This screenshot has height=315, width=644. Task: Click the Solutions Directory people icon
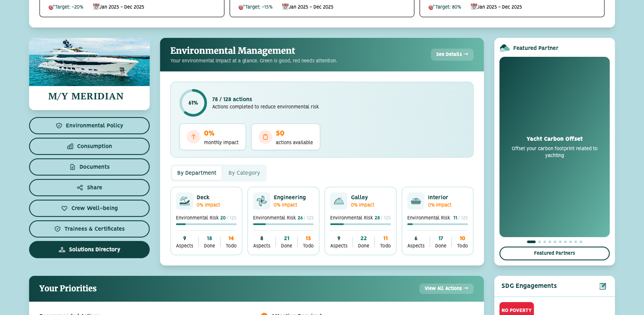coord(62,250)
